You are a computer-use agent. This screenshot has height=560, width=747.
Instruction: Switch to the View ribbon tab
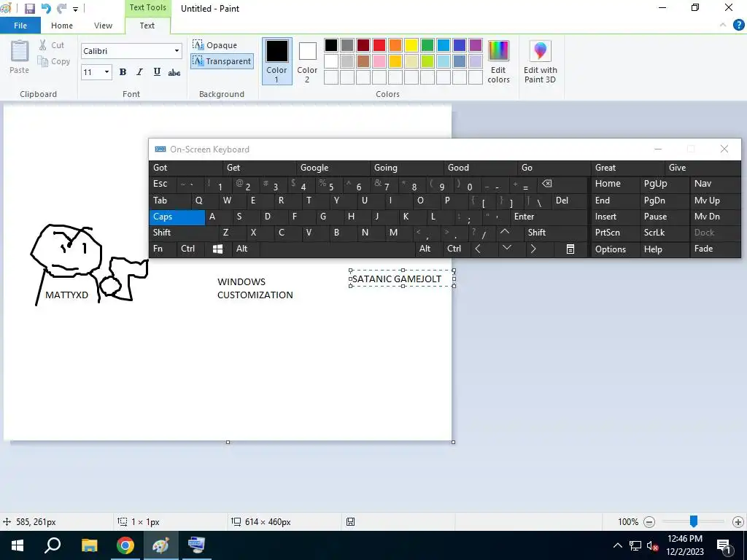tap(103, 26)
